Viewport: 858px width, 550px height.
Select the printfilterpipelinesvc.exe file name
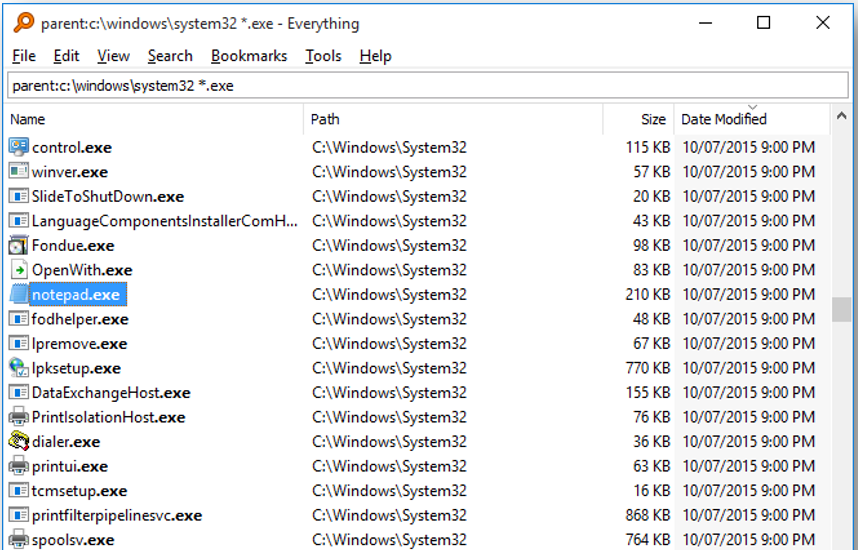point(117,516)
